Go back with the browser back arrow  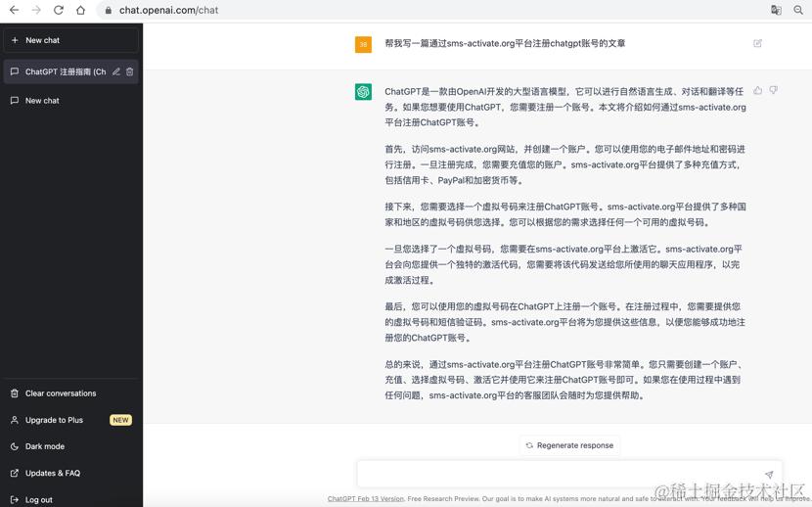pyautogui.click(x=14, y=10)
